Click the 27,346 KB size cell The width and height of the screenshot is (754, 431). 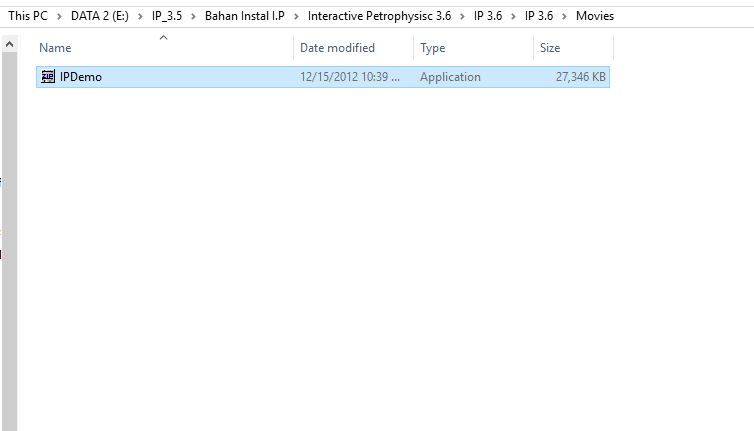pos(580,77)
